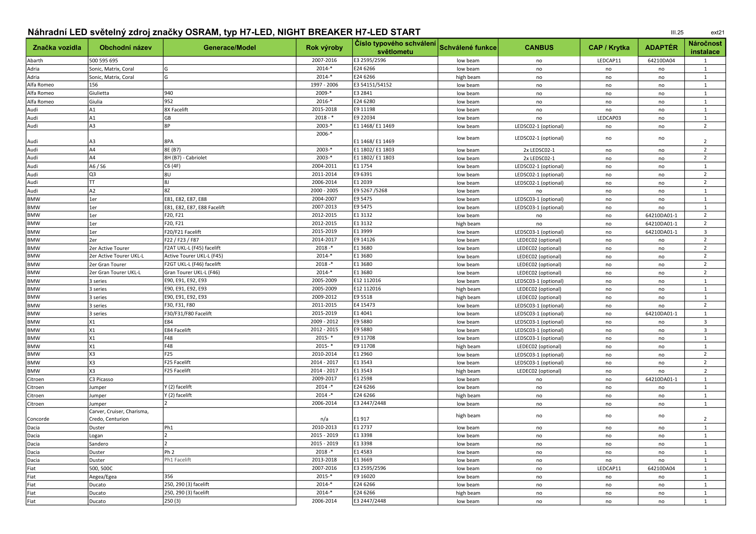Viewport: 756px width, 534px height.
Task: Select the '8PA' generation cell
Action: 229,138
